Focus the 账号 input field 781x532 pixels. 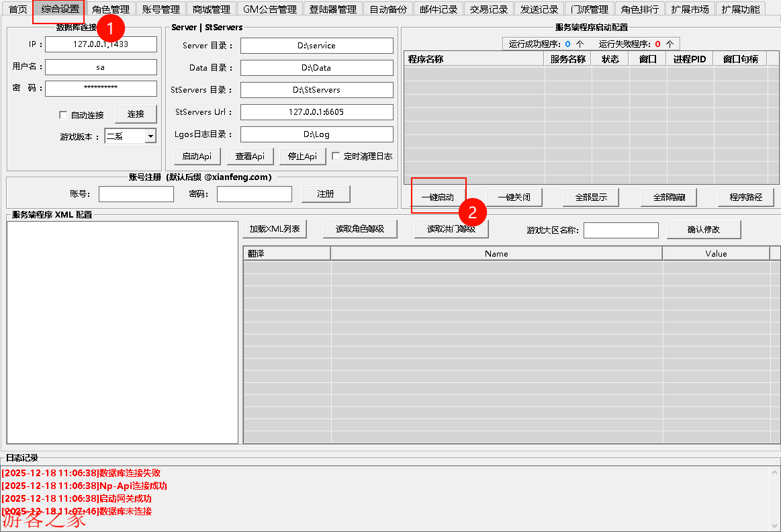point(136,194)
